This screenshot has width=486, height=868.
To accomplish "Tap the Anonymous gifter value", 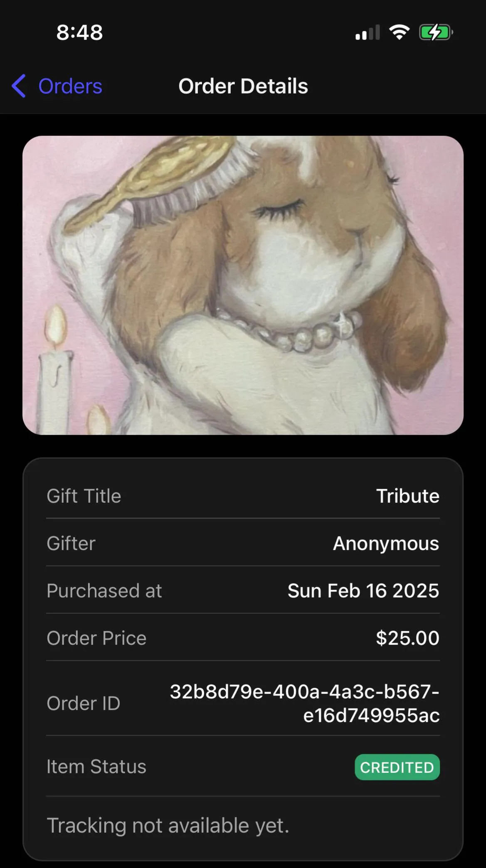I will tap(386, 543).
